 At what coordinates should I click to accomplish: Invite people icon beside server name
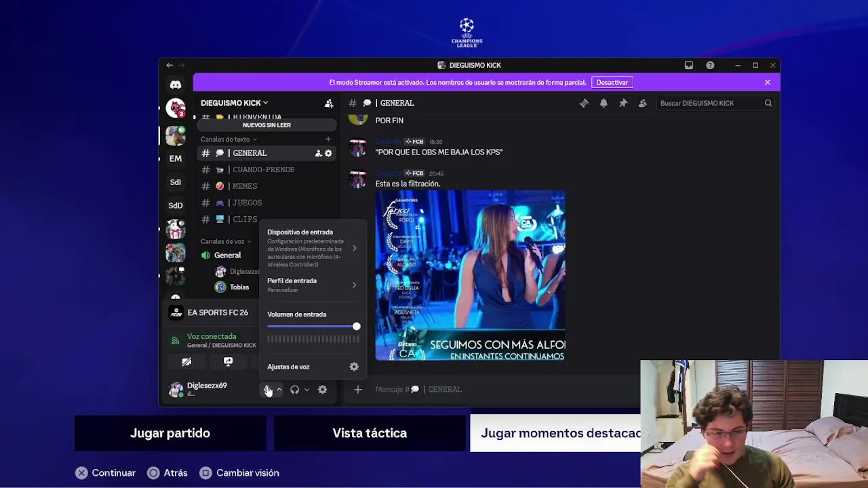pyautogui.click(x=329, y=103)
